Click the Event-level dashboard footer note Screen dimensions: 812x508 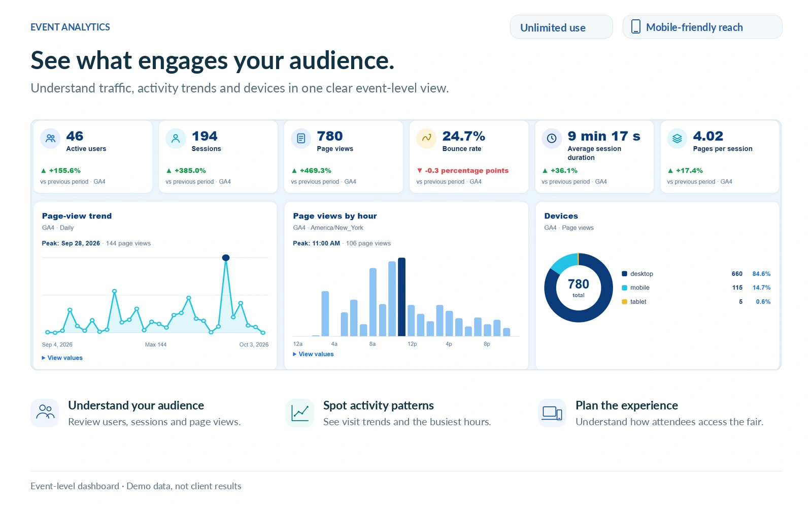pos(136,486)
